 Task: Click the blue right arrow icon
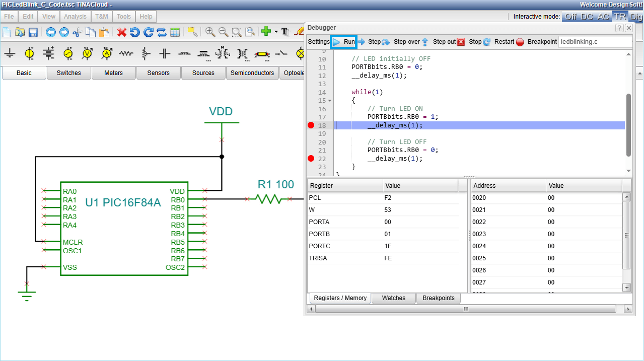64,32
